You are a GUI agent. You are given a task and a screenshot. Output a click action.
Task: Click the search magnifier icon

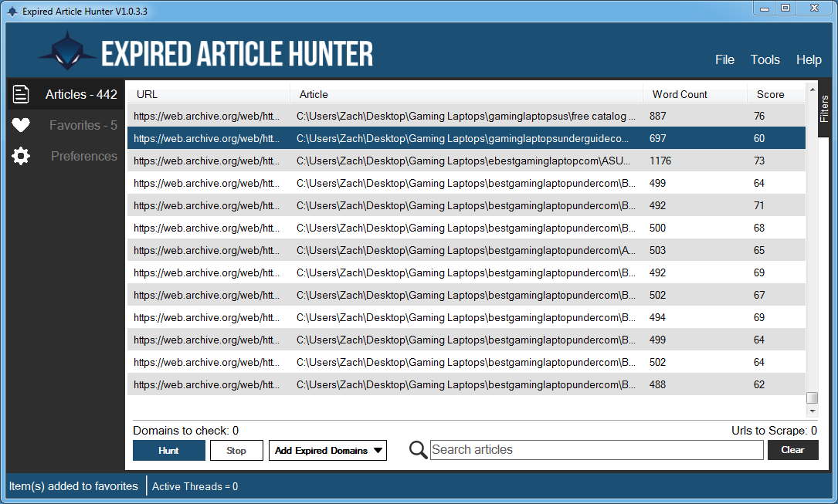[418, 450]
